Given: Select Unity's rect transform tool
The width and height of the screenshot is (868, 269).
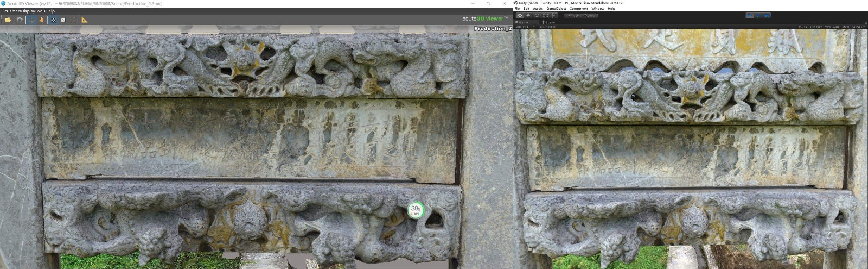Looking at the screenshot, I should pos(554,15).
